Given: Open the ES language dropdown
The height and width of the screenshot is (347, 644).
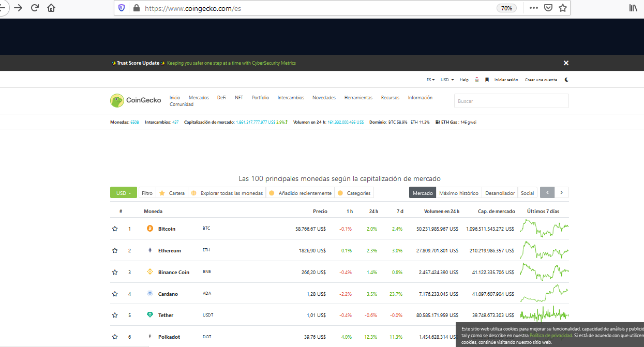Looking at the screenshot, I should pyautogui.click(x=430, y=80).
